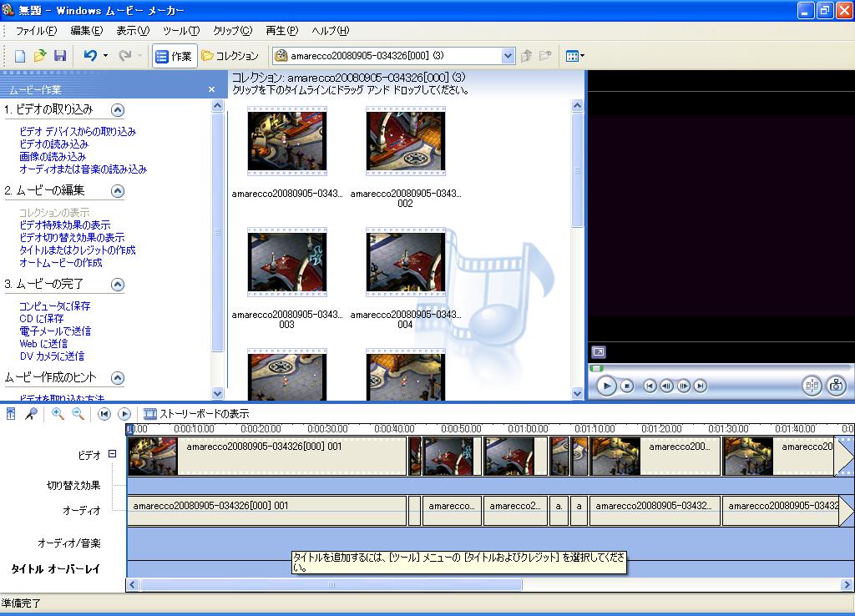The width and height of the screenshot is (855, 616).
Task: Collapse the ムービーの編集 section
Action: pos(117,191)
